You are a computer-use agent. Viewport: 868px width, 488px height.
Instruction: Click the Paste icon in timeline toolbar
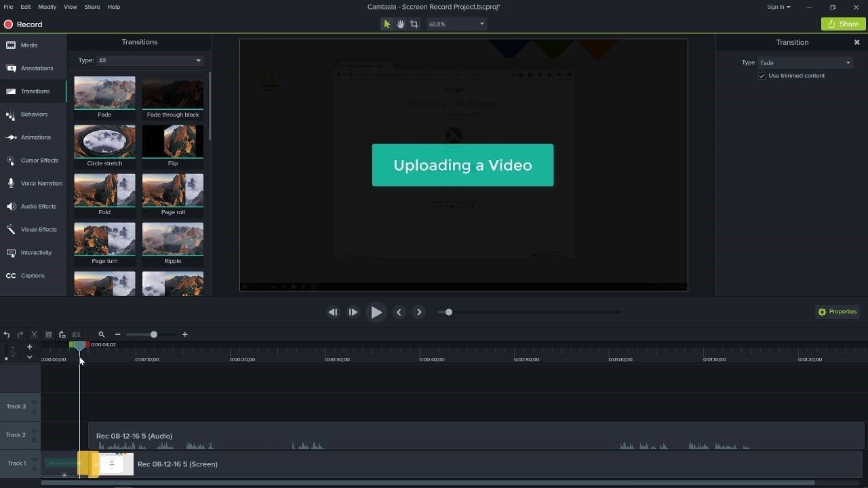pos(62,334)
